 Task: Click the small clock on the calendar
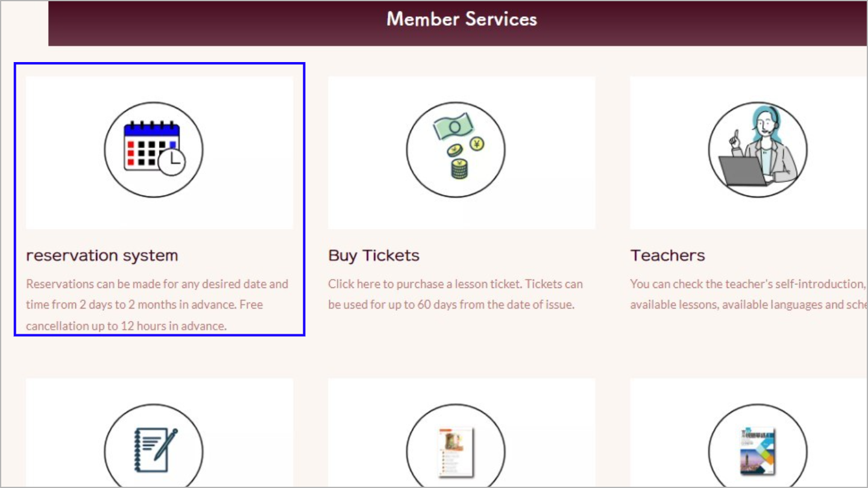pyautogui.click(x=174, y=161)
